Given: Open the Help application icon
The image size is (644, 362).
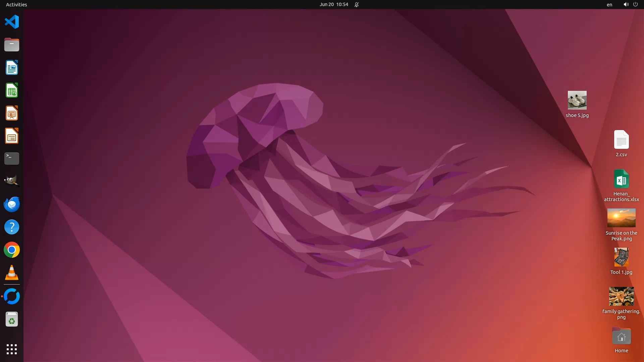Looking at the screenshot, I should click(12, 227).
